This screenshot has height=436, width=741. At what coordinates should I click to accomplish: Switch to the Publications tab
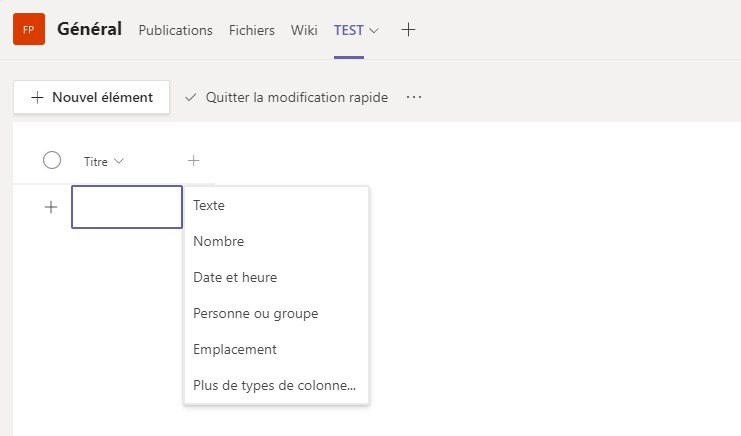pos(175,30)
